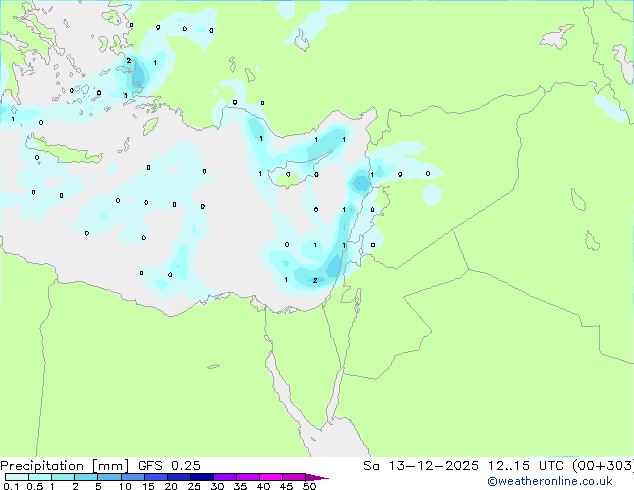Click the legend label '15'
Image resolution: width=634 pixels, height=490 pixels.
pyautogui.click(x=148, y=486)
